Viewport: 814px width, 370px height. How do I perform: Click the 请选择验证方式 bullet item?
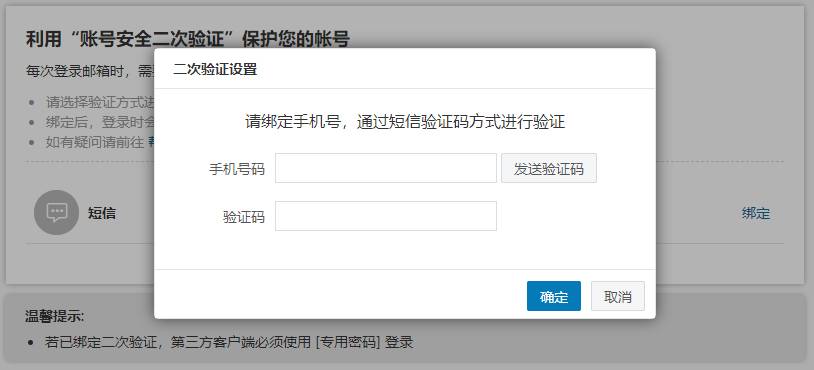pos(100,102)
